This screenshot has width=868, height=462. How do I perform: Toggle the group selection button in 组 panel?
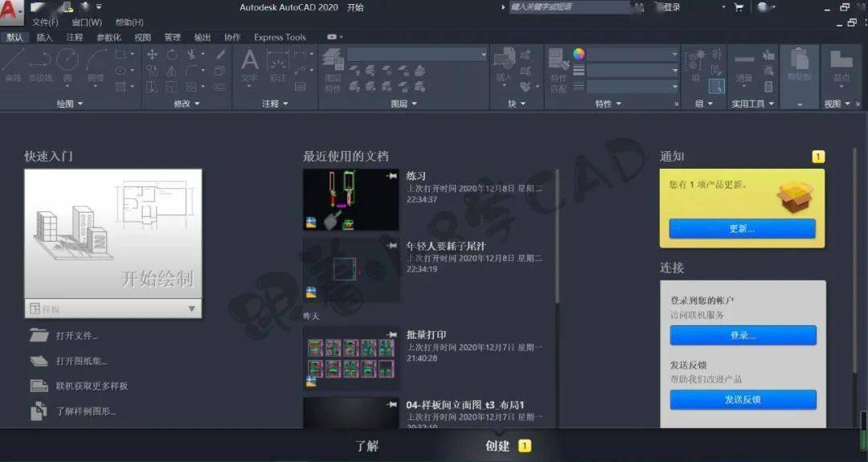[716, 86]
